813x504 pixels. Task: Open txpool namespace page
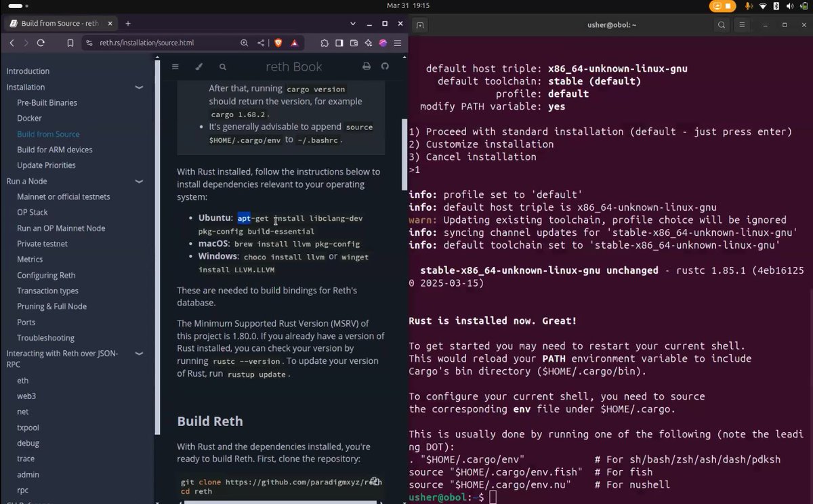(x=28, y=427)
